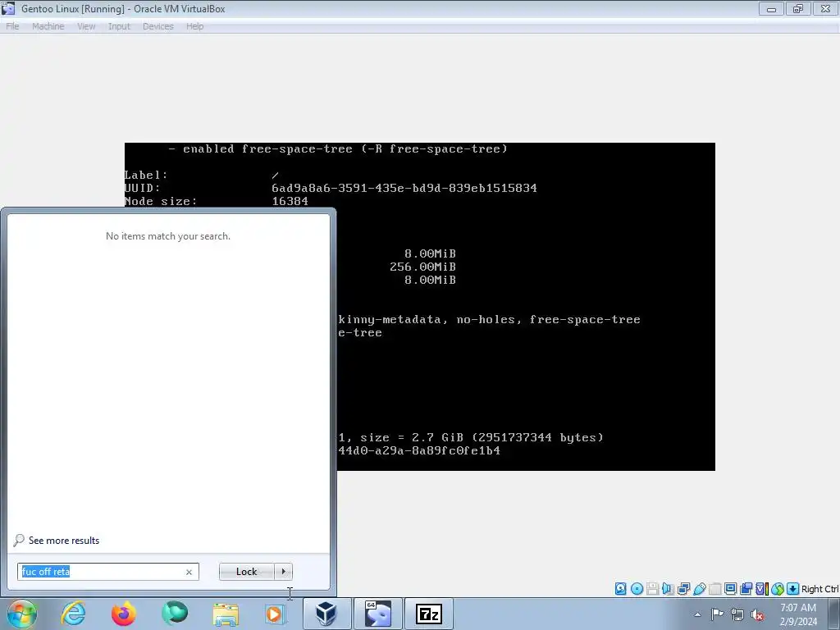This screenshot has width=840, height=630.
Task: Switch to the 64-bit VM taskbar button
Action: click(377, 614)
